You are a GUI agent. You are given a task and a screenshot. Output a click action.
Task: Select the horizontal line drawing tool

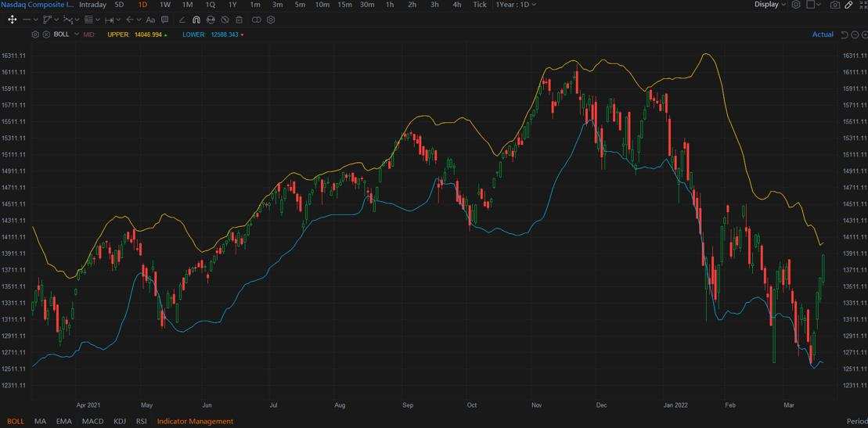(27, 20)
